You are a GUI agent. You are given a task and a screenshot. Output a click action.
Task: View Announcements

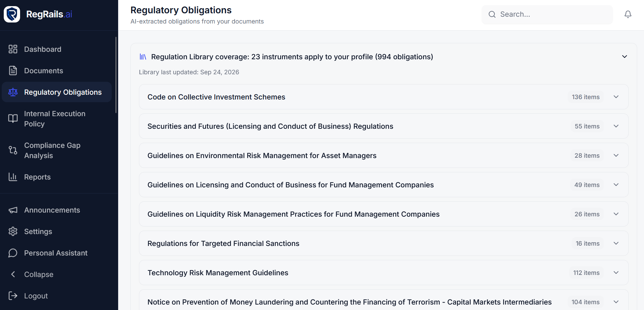[52, 210]
